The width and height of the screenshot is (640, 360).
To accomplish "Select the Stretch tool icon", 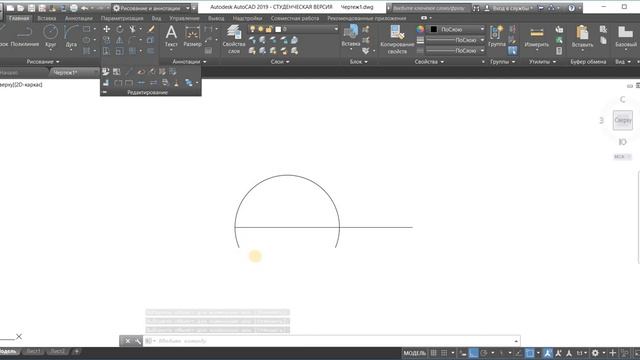I will (107, 51).
